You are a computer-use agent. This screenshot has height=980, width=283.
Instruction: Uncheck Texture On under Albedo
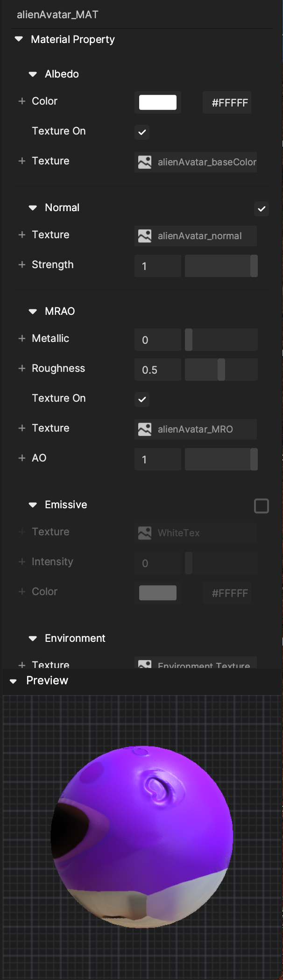point(142,132)
